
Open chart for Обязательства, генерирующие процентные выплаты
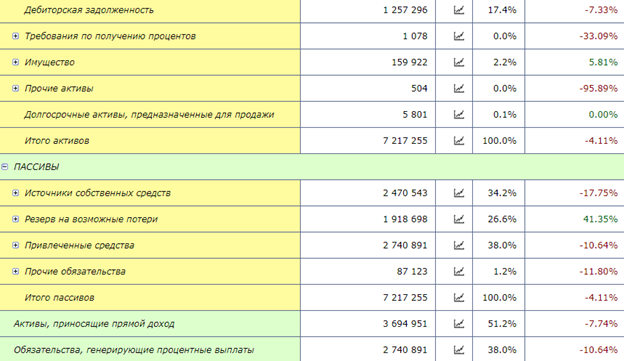point(459,350)
